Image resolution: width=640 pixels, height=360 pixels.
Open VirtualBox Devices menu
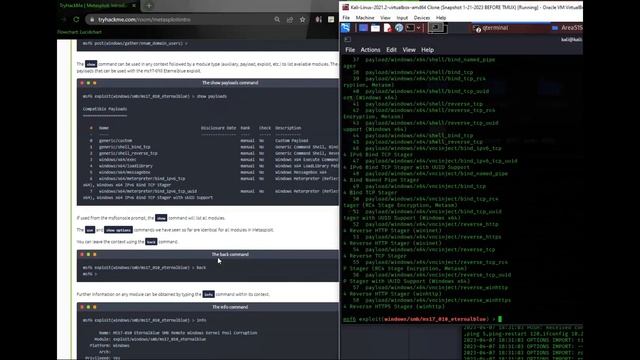coord(422,18)
